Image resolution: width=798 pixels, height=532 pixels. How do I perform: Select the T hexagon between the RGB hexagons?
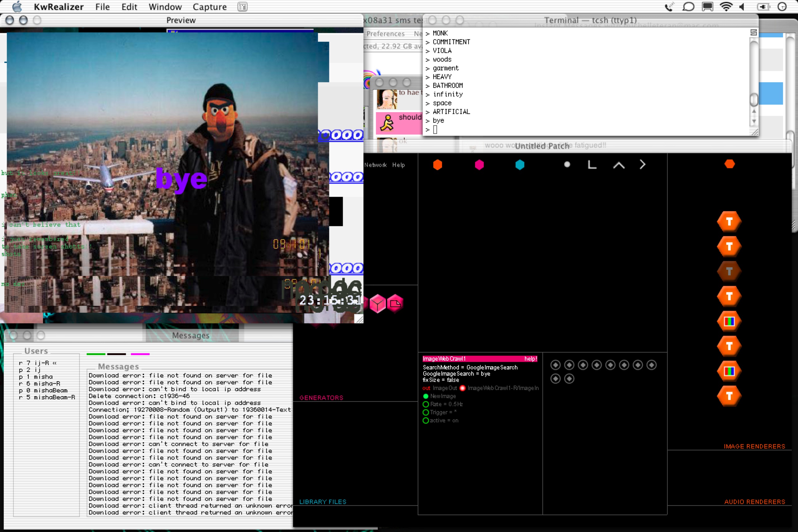coord(729,346)
